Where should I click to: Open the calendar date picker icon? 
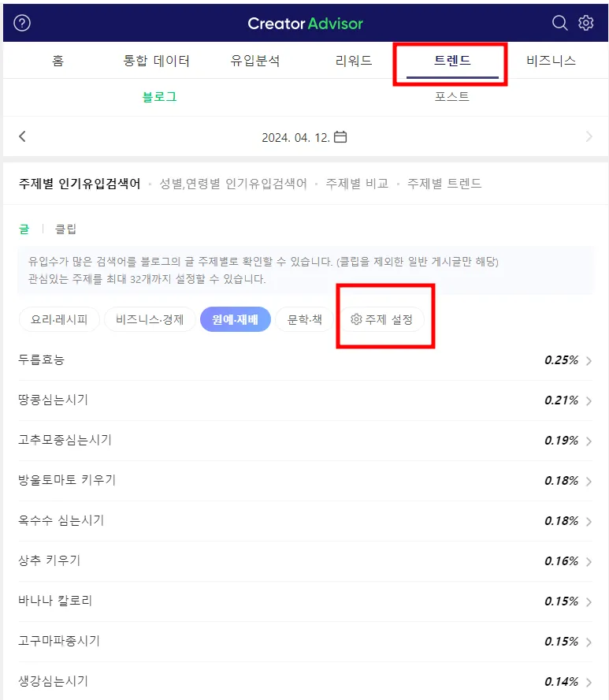(340, 136)
